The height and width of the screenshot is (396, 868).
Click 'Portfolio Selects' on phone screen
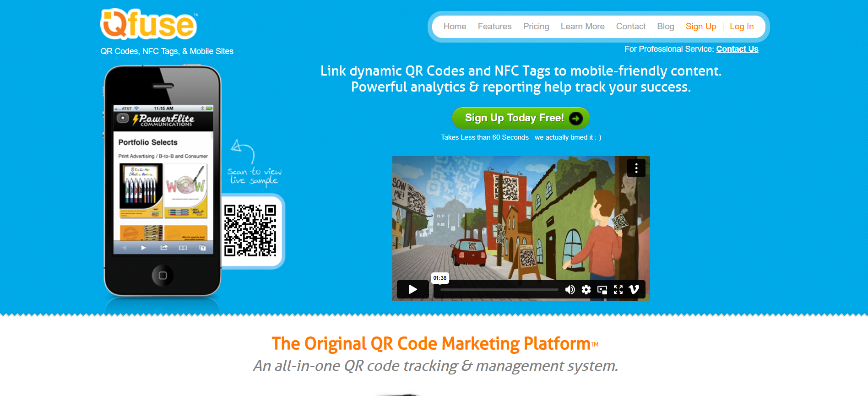[148, 142]
